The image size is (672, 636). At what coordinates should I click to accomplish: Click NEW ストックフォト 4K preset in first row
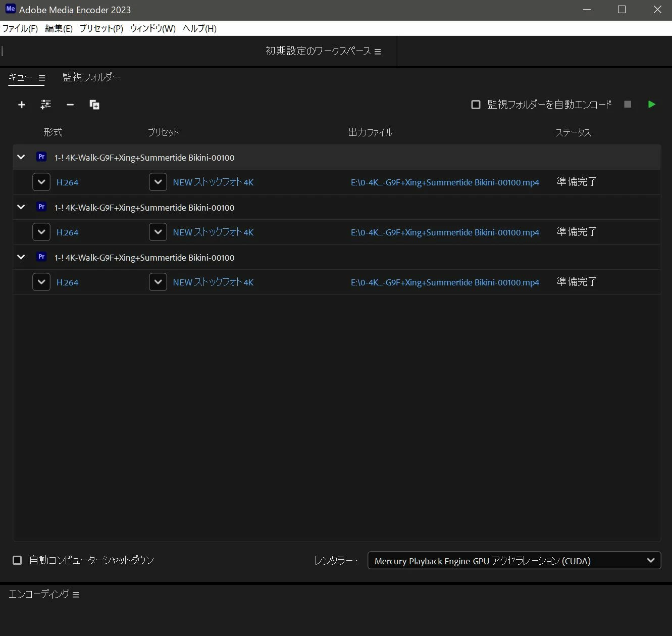[213, 182]
